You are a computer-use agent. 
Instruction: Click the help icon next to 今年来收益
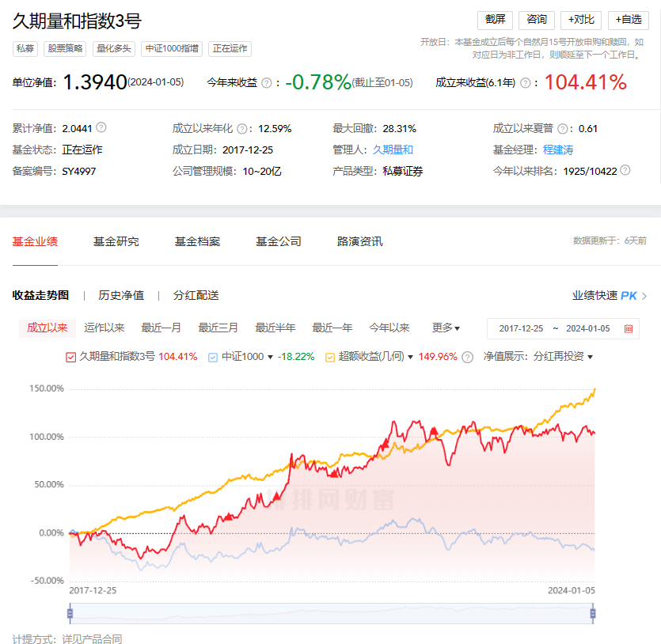[267, 83]
